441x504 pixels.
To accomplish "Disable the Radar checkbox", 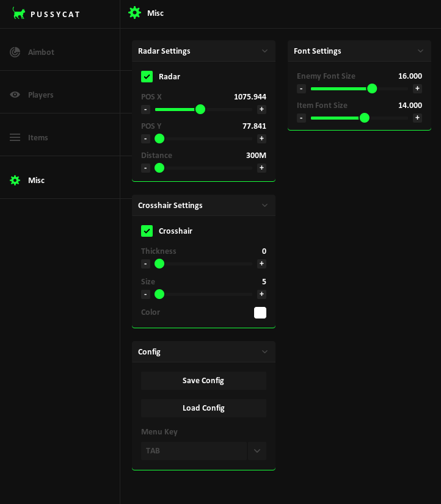I will coord(147,76).
